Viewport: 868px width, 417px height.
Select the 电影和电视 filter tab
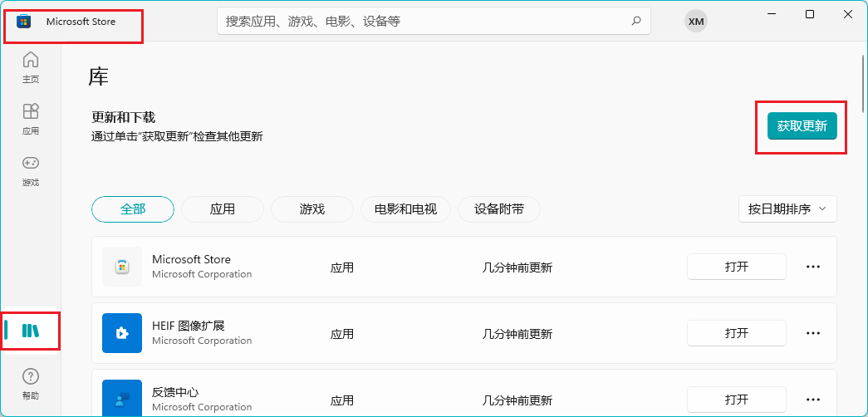(x=405, y=209)
